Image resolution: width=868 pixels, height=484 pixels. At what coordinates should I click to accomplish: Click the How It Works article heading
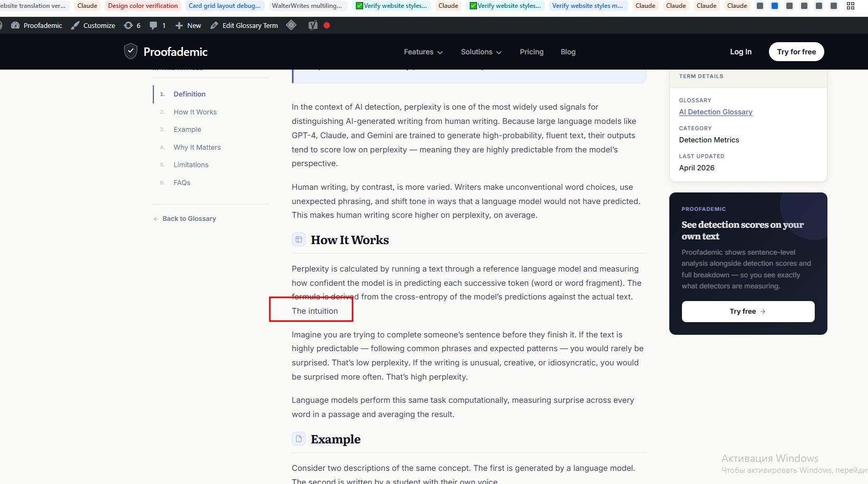point(350,240)
